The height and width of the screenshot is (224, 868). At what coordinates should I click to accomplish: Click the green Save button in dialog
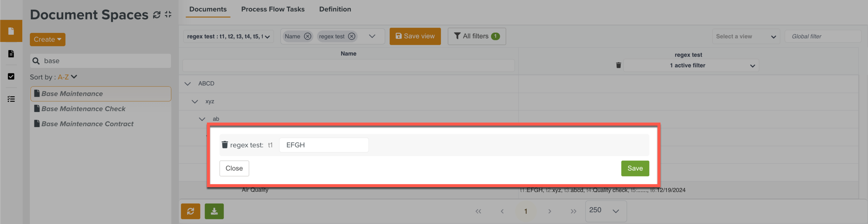[x=635, y=168]
